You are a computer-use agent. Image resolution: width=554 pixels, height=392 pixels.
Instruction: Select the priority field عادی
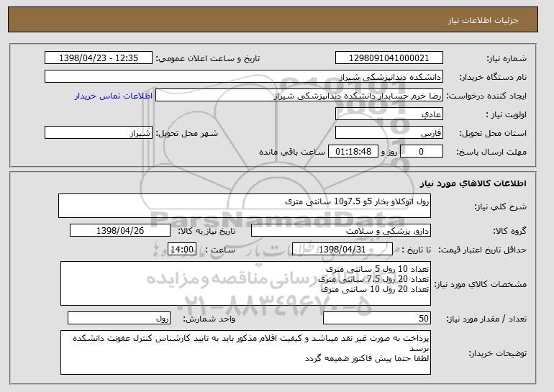pyautogui.click(x=389, y=114)
